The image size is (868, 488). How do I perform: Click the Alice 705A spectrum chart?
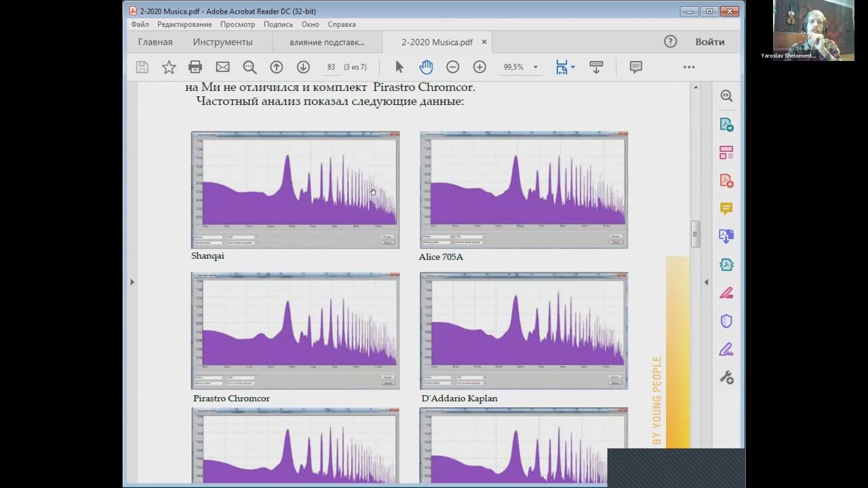click(524, 190)
